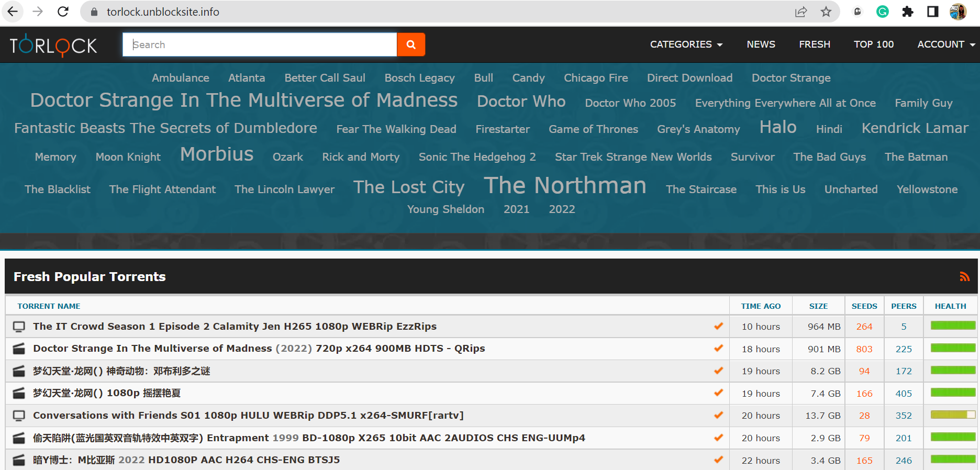
Task: Click the Torlock logo
Action: click(53, 46)
